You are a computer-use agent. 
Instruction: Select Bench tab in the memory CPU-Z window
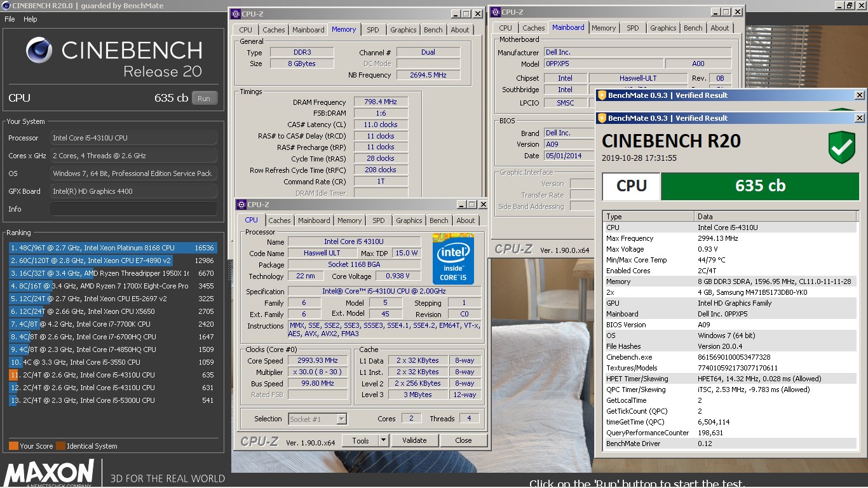coord(433,30)
